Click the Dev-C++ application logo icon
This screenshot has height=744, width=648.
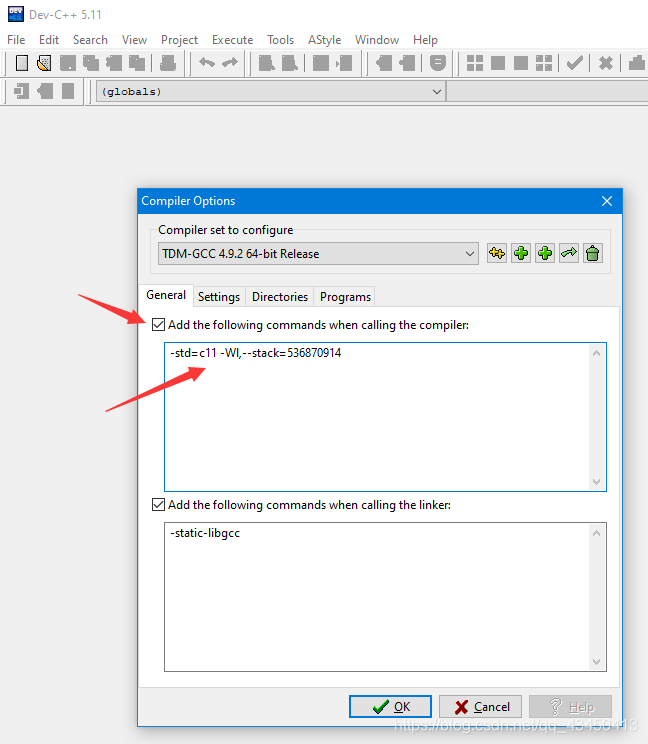16,14
